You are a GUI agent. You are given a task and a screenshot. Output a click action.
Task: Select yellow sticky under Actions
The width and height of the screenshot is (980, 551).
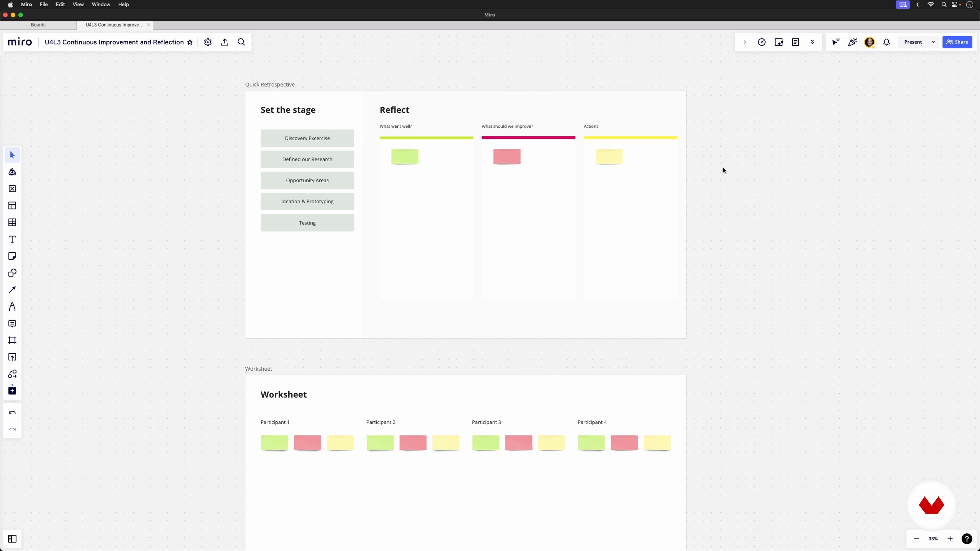click(x=609, y=157)
